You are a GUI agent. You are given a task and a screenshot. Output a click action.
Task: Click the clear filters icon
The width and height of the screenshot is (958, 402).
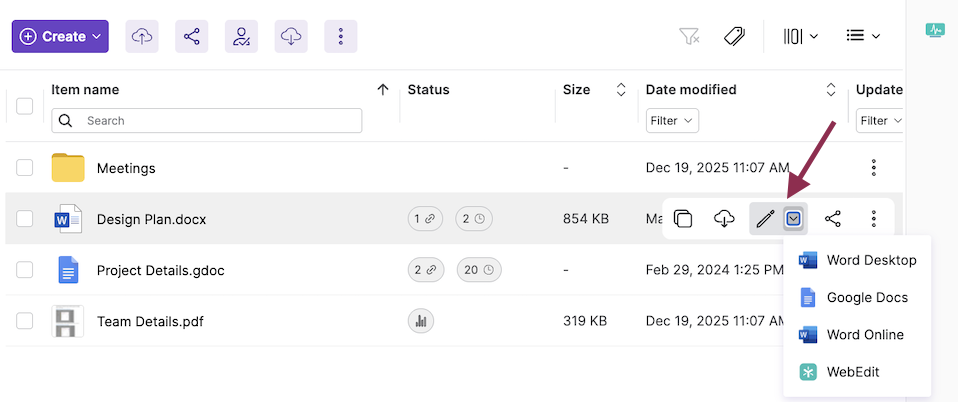(x=689, y=37)
